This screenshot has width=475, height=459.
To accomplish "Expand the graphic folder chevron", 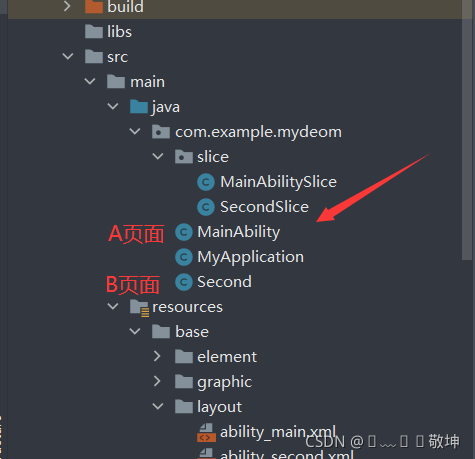I will tap(157, 381).
